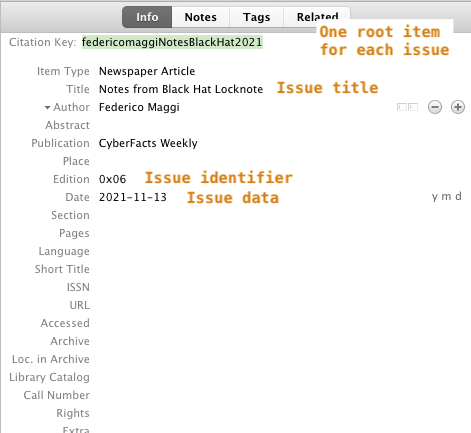This screenshot has height=433, width=471.
Task: Click the y m d date format indicator
Action: [x=446, y=196]
